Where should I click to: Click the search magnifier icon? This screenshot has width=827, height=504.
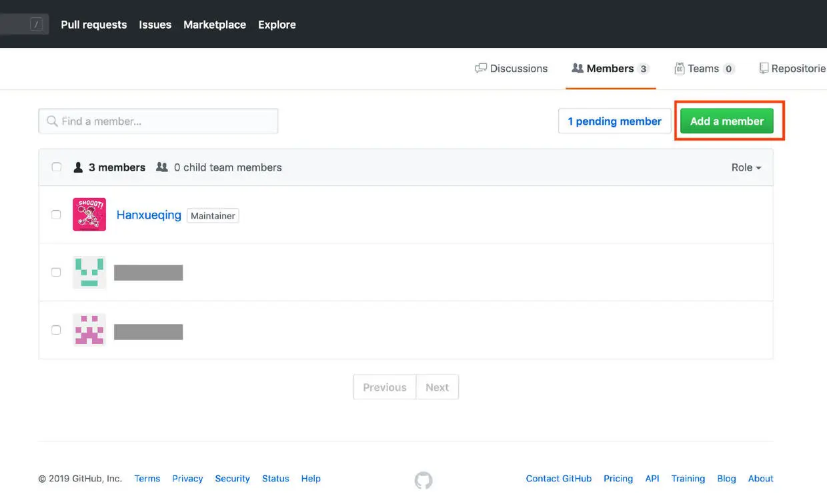click(x=52, y=121)
